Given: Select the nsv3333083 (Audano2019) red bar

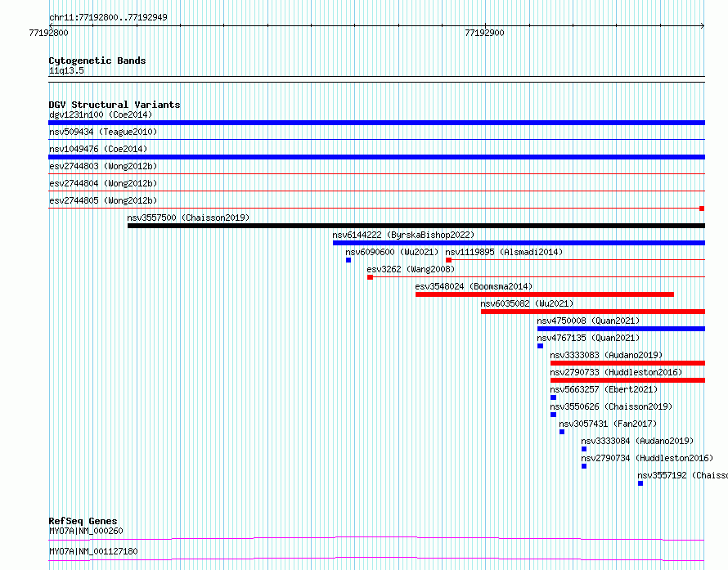Looking at the screenshot, I should pos(627,363).
